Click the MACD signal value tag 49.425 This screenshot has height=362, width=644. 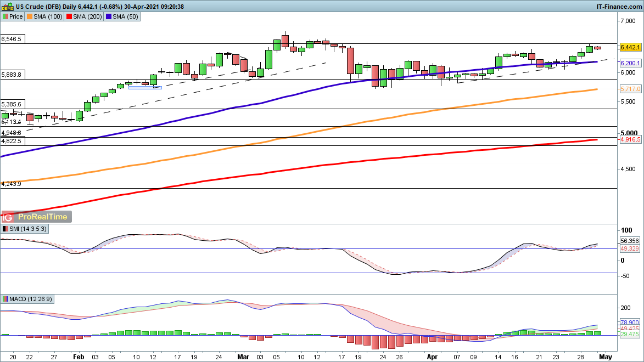(630, 329)
